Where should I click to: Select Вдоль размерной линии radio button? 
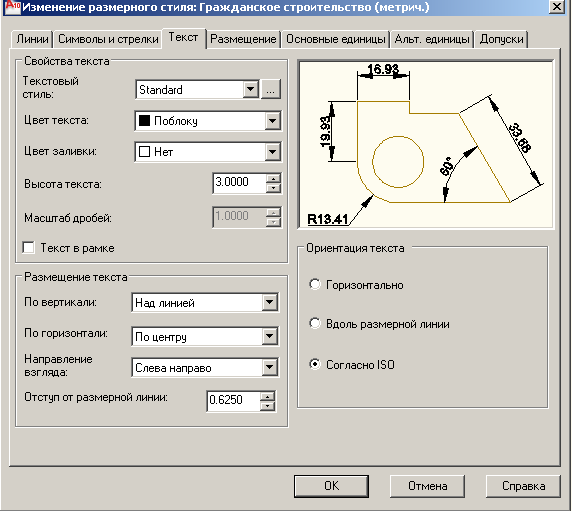314,323
